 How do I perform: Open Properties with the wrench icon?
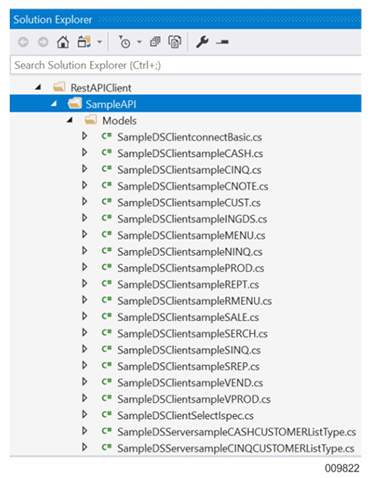pyautogui.click(x=202, y=42)
